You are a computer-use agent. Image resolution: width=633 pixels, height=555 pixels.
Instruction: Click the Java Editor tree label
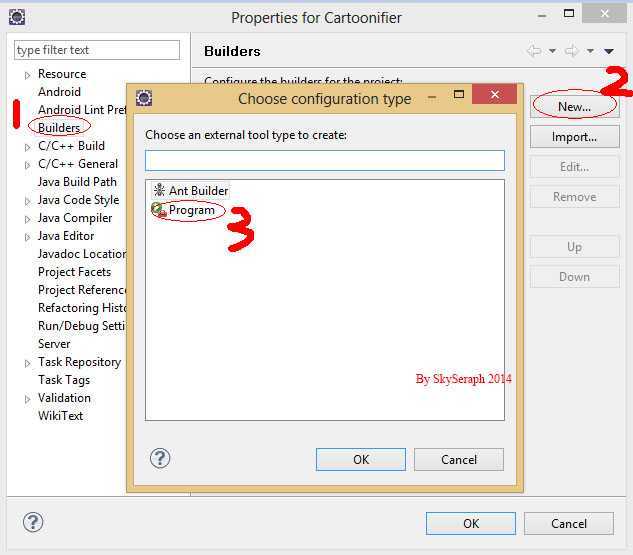click(66, 236)
